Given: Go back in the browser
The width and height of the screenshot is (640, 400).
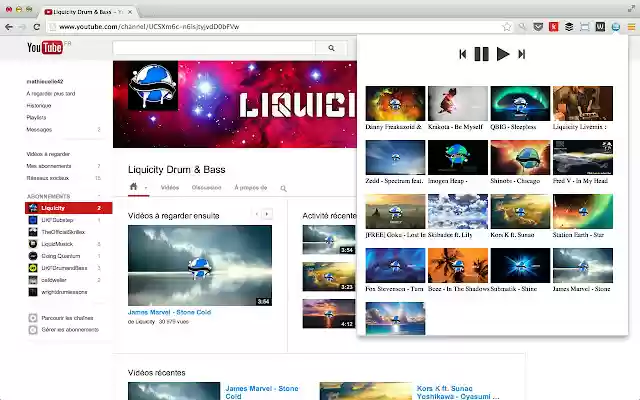Looking at the screenshot, I should point(9,27).
